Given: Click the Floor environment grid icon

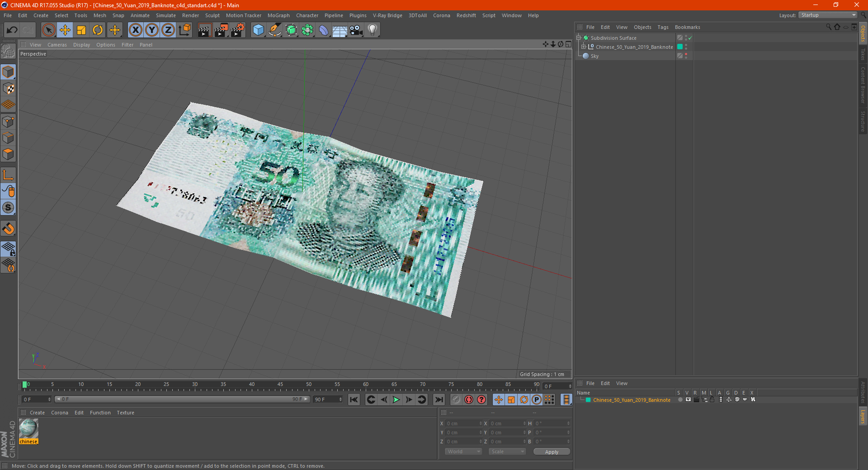Looking at the screenshot, I should pos(340,30).
